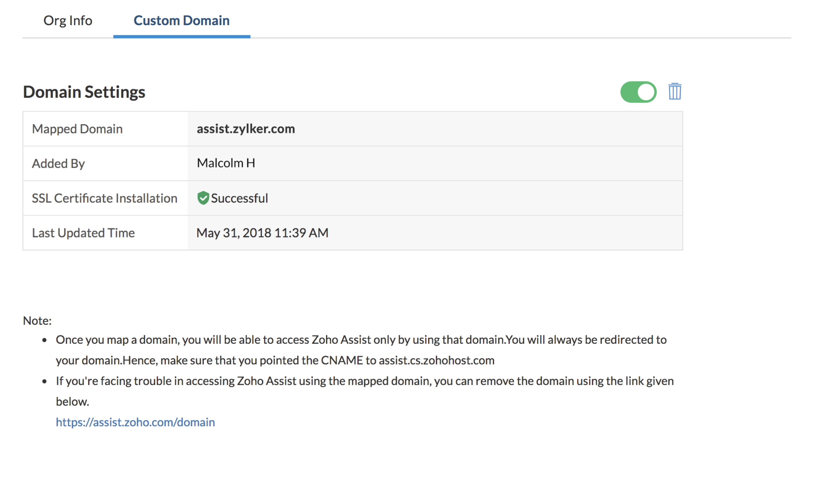Click the Mapped Domain row label
Screen dimensions: 830x504
tap(77, 129)
